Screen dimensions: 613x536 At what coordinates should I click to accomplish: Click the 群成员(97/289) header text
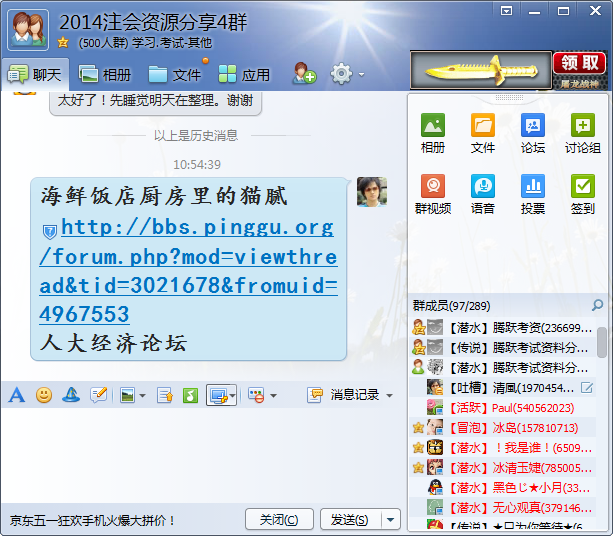point(452,306)
